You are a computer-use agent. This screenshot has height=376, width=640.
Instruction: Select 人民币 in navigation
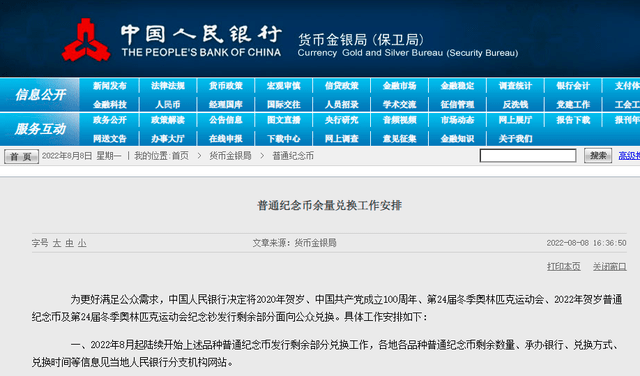168,105
